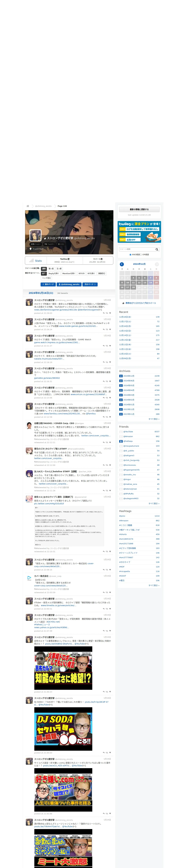Image resolution: width=186 pixels, height=868 pixels.
Task: Retweet the tweet posted at 22:16:31
Action: click(x=107, y=381)
